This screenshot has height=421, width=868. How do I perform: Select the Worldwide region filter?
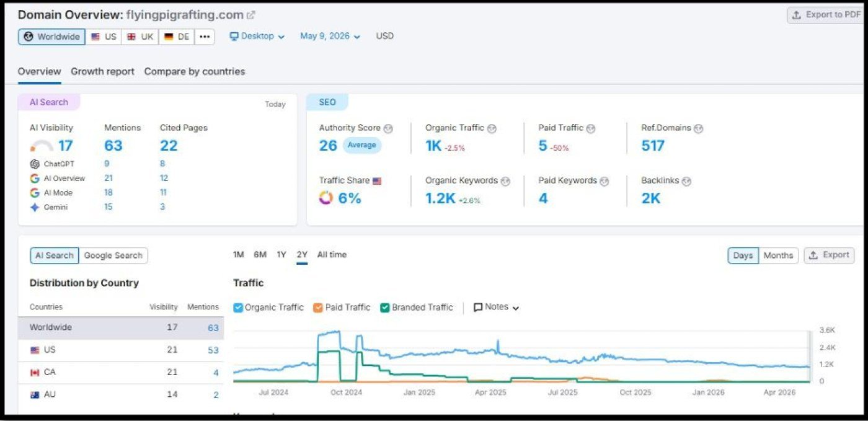[x=52, y=37]
